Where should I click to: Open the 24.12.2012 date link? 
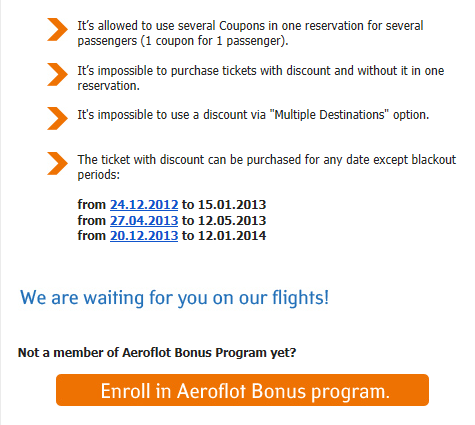[x=144, y=205]
